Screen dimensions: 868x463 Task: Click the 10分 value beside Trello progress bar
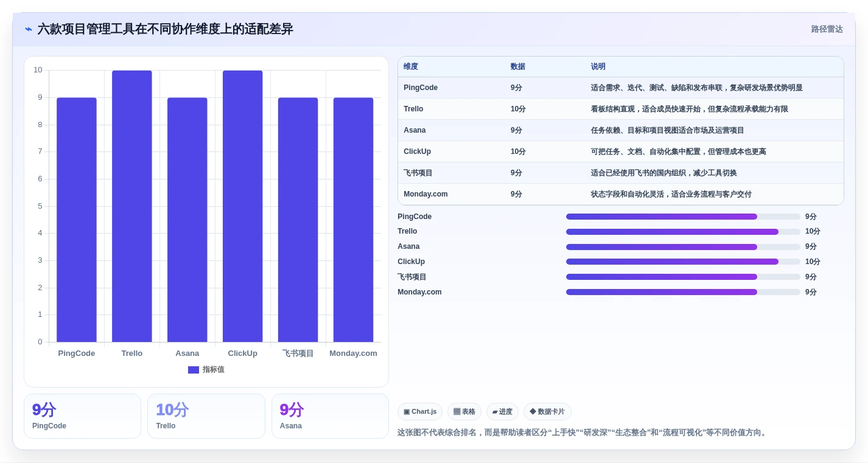813,232
